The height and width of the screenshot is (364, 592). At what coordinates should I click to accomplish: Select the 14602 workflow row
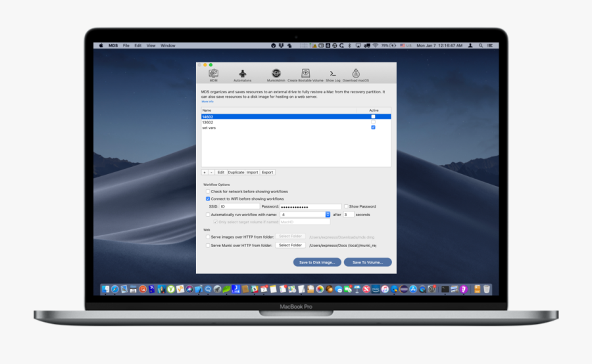(296, 117)
